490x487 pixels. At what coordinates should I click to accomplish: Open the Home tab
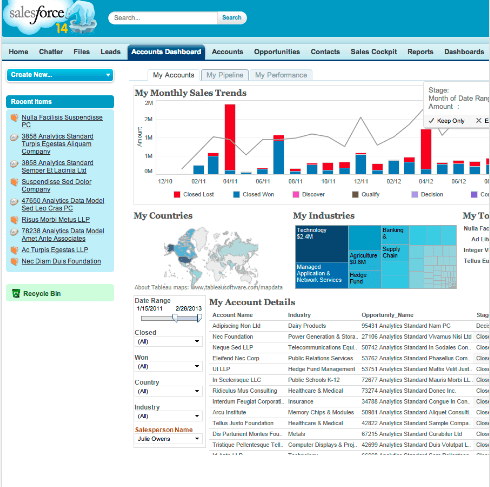[18, 52]
